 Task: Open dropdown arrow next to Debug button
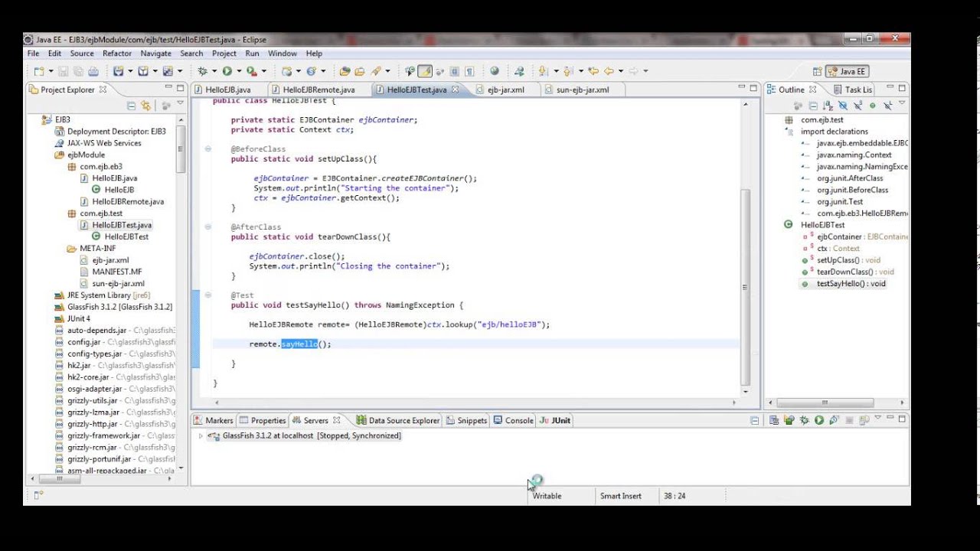point(214,71)
